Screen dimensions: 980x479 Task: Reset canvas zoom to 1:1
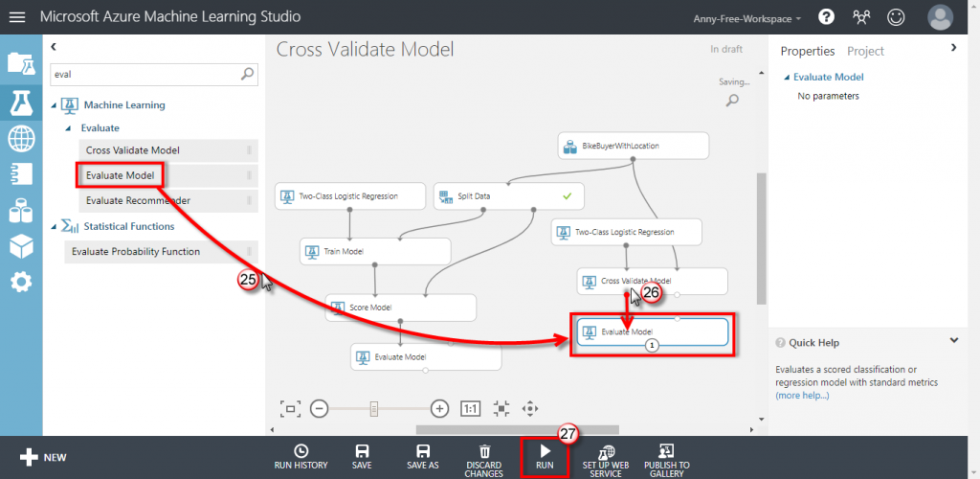(470, 409)
